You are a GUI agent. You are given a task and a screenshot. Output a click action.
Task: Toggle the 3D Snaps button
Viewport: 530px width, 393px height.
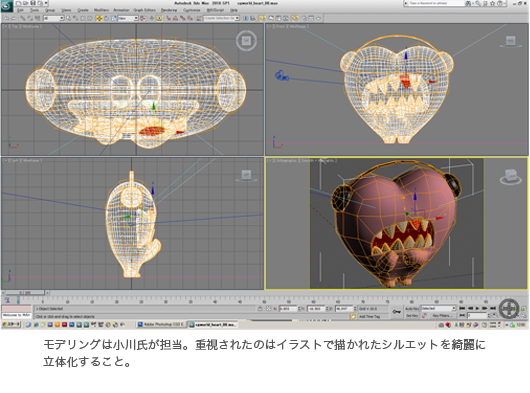pos(168,18)
